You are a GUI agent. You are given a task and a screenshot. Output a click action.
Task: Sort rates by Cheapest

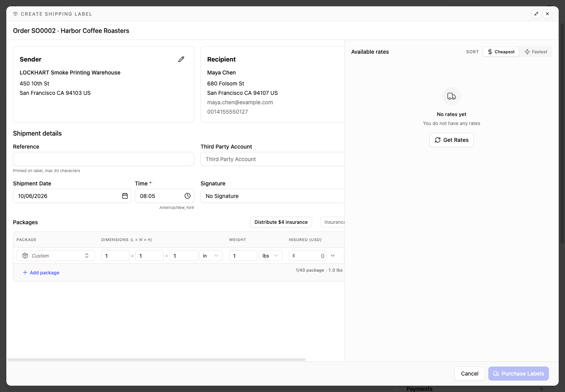click(501, 52)
